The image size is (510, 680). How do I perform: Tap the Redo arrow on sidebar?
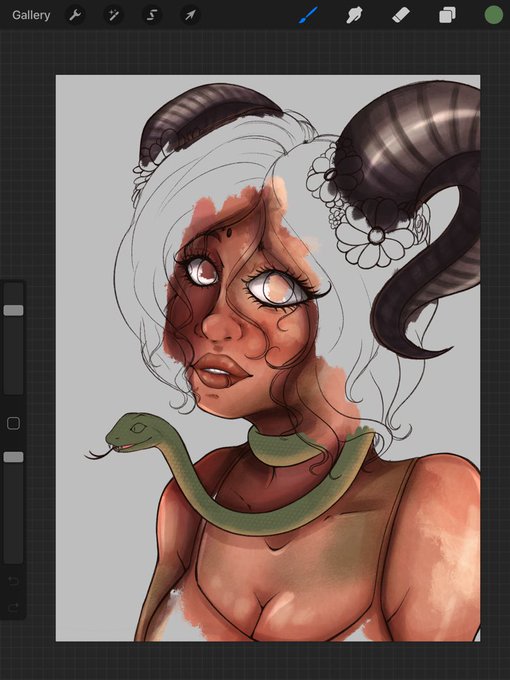click(x=13, y=607)
